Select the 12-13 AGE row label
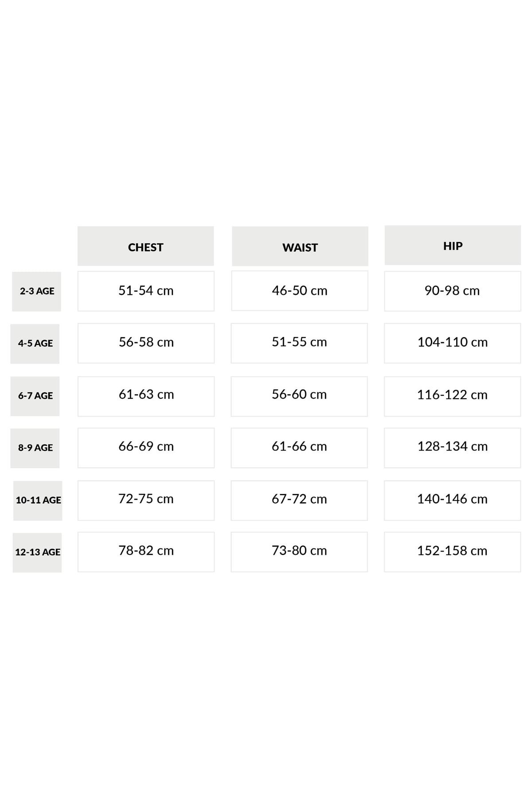The height and width of the screenshot is (798, 532). click(x=37, y=552)
